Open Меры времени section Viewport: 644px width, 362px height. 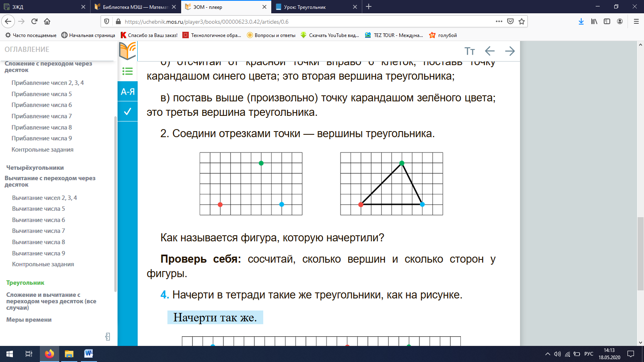pyautogui.click(x=29, y=320)
